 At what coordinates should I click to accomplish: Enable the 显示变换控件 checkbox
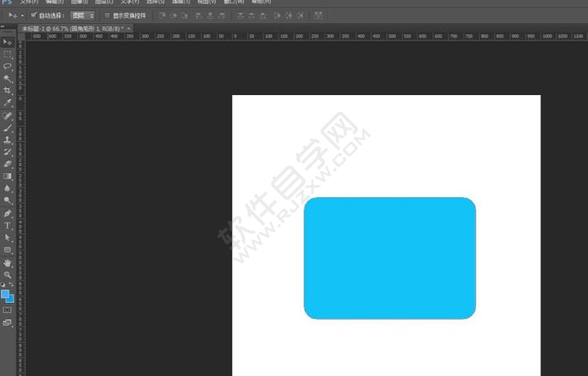pyautogui.click(x=107, y=15)
